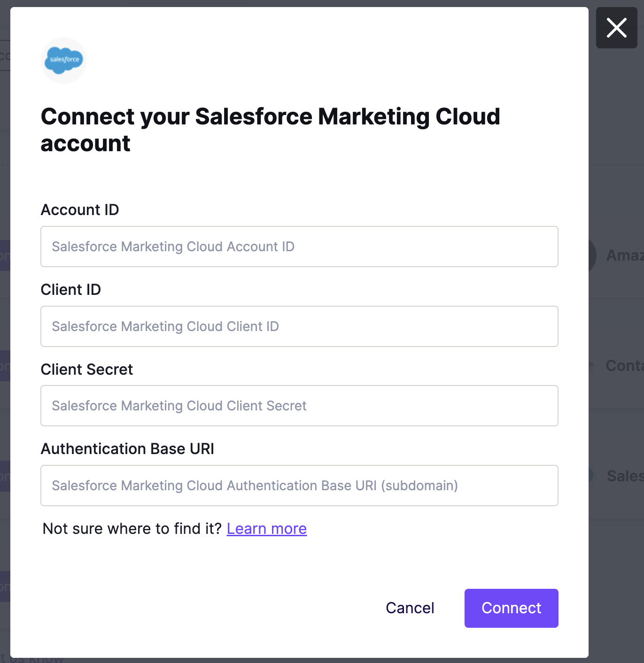Click the 'Not sure where to find it?' text
This screenshot has height=663, width=644.
(132, 529)
